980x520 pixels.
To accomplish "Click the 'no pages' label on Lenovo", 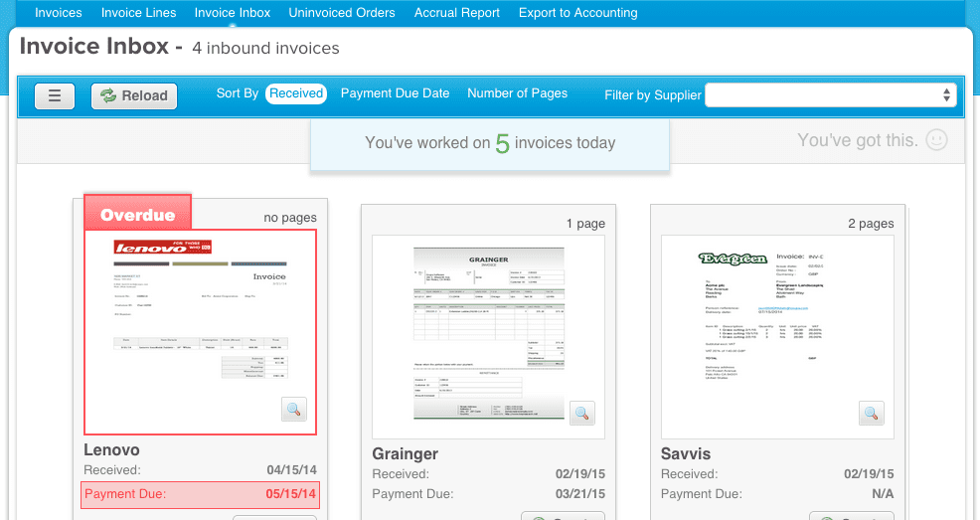I will (290, 218).
